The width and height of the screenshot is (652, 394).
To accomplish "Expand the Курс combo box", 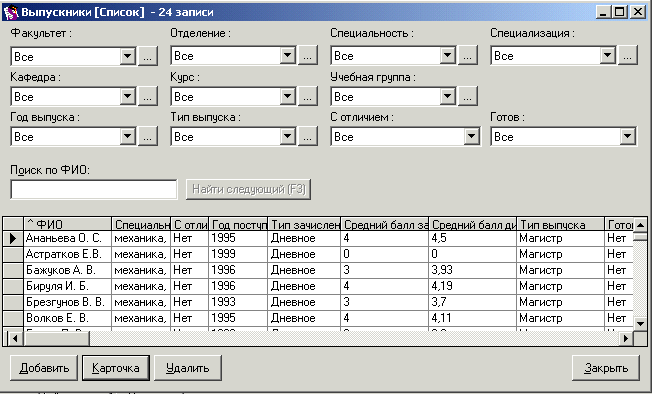I will click(x=288, y=96).
